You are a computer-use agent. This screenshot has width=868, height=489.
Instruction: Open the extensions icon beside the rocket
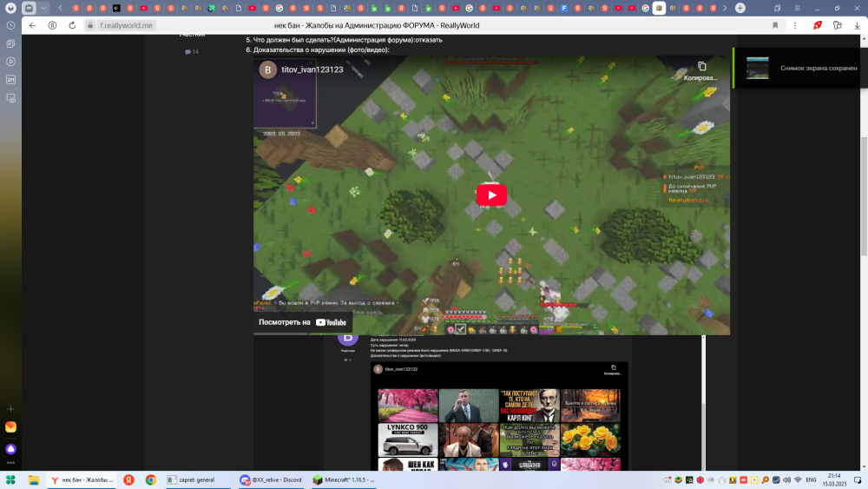click(x=838, y=25)
